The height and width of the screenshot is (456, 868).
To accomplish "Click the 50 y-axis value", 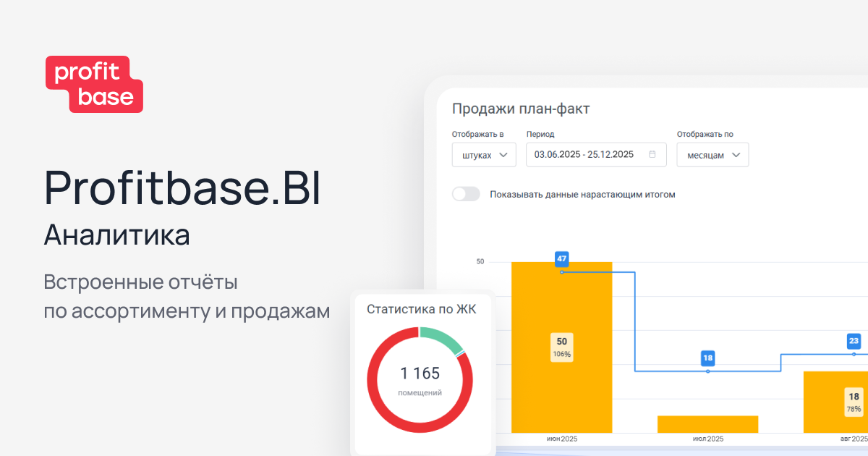I will (x=480, y=261).
